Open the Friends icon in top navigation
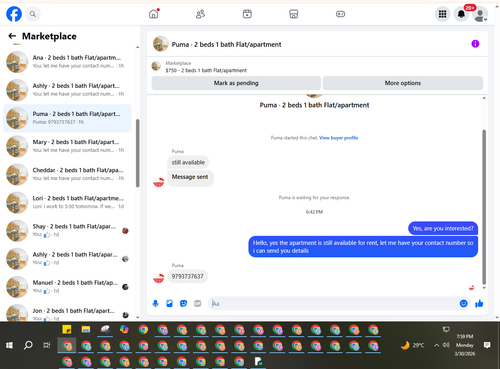This screenshot has width=500, height=369. (200, 14)
